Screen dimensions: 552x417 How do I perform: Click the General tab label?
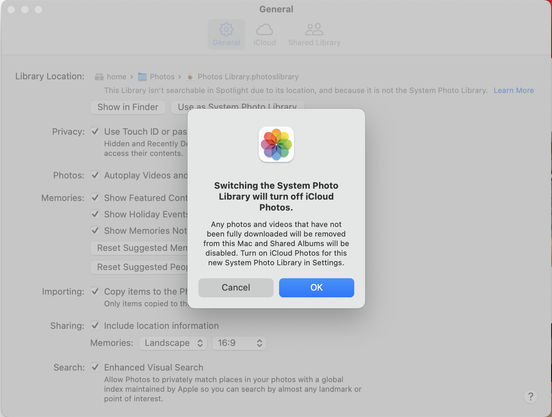[226, 43]
